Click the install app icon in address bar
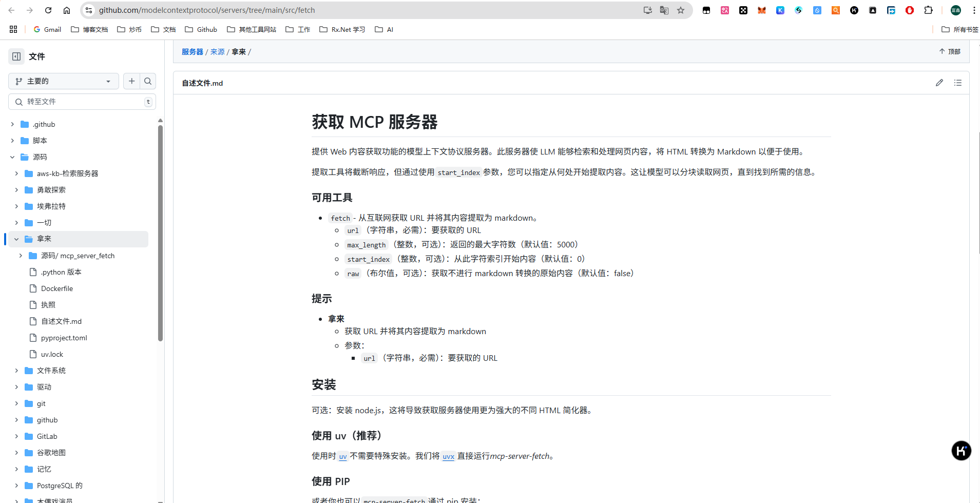 (x=648, y=10)
